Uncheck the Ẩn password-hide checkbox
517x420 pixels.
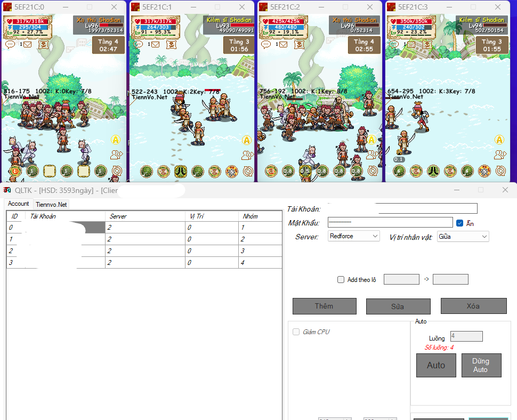459,223
